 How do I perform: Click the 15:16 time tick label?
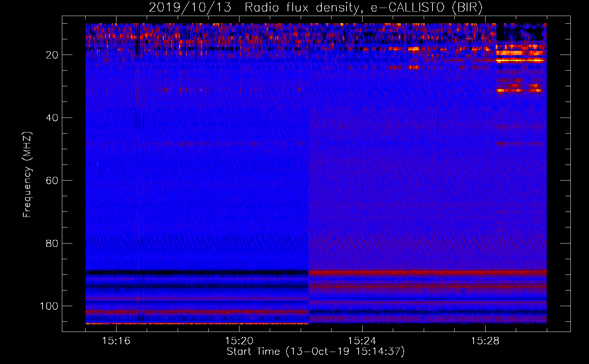pyautogui.click(x=116, y=341)
